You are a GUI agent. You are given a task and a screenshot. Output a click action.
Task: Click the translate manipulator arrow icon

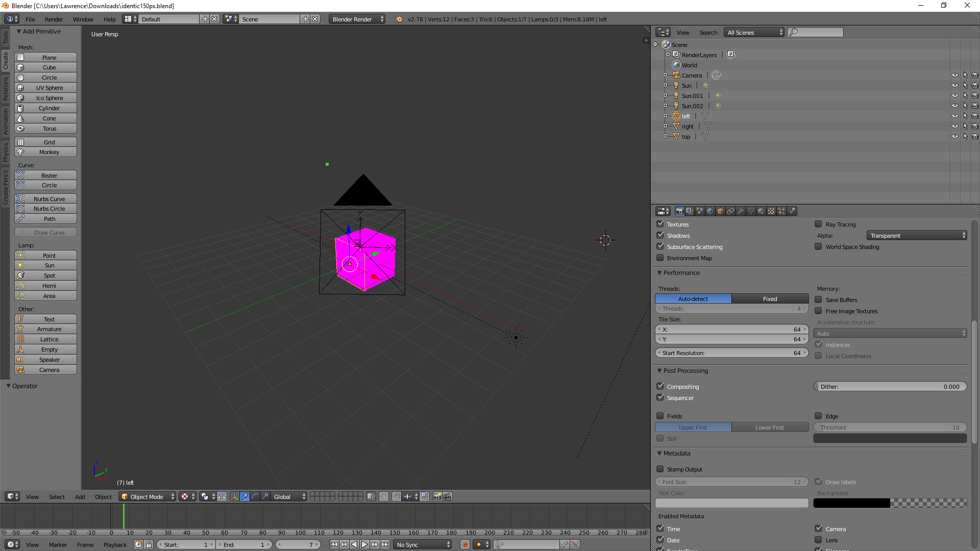244,496
